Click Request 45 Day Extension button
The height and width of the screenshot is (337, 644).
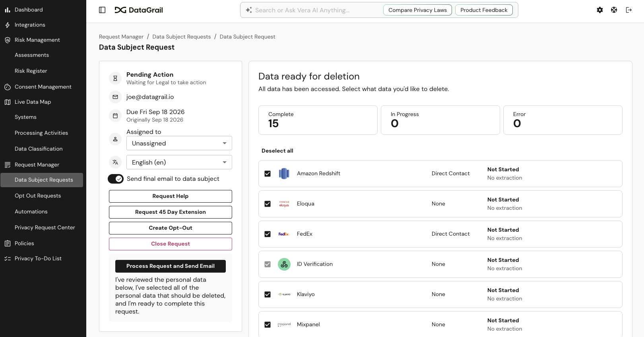tap(171, 212)
